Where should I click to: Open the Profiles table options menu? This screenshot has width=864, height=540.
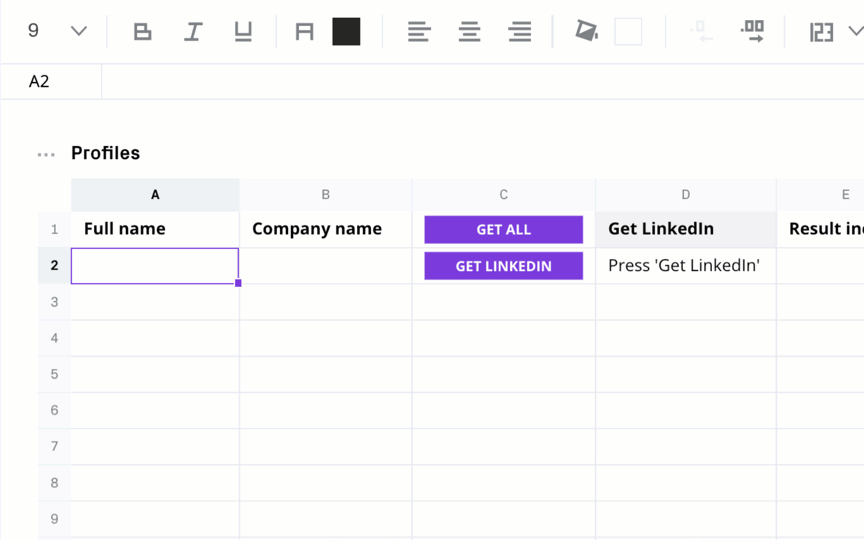(x=46, y=154)
